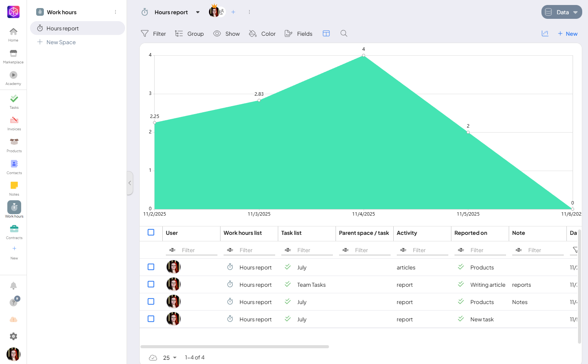
Task: Open the table layout icon
Action: pyautogui.click(x=326, y=34)
